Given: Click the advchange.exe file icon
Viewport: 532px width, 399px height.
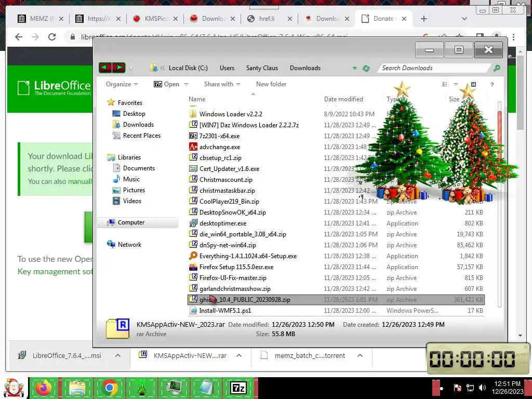Looking at the screenshot, I should [193, 147].
